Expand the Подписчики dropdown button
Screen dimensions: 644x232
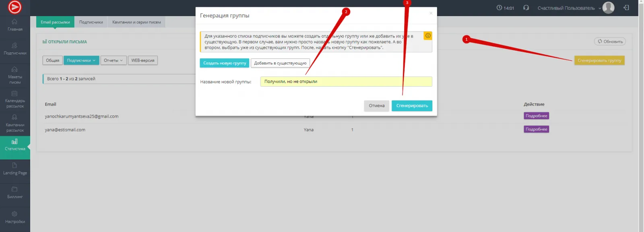pyautogui.click(x=81, y=60)
